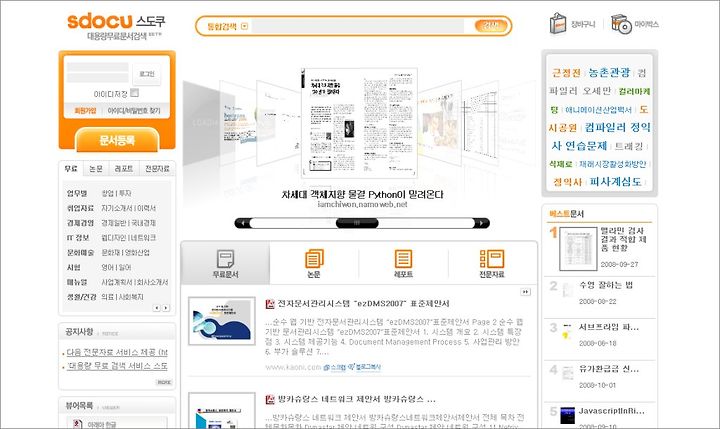Click the orange 검색 search button

coord(490,26)
